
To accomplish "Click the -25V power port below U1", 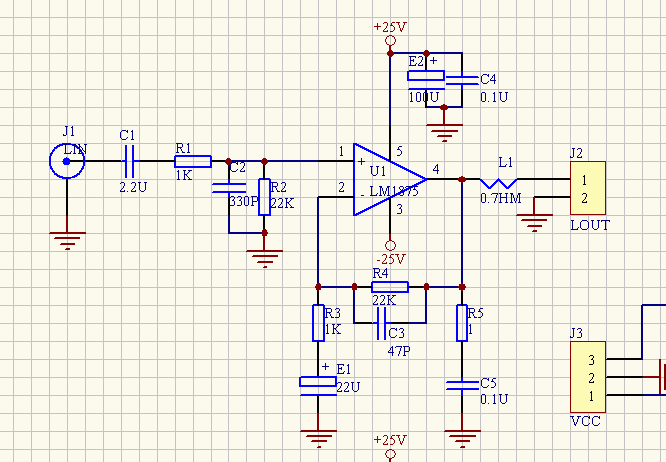I will (x=391, y=243).
